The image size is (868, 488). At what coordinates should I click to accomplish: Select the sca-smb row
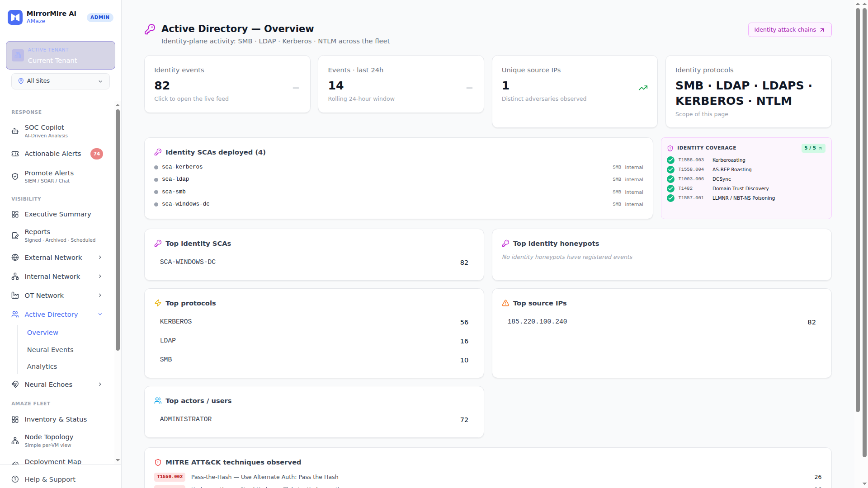(398, 192)
